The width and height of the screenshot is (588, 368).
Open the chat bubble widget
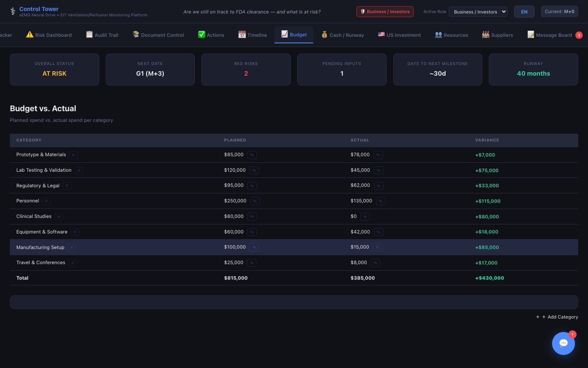pos(563,343)
